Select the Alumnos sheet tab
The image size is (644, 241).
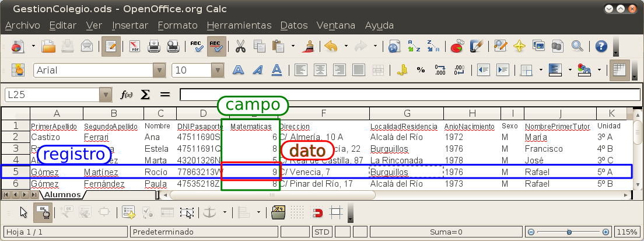[x=62, y=194]
